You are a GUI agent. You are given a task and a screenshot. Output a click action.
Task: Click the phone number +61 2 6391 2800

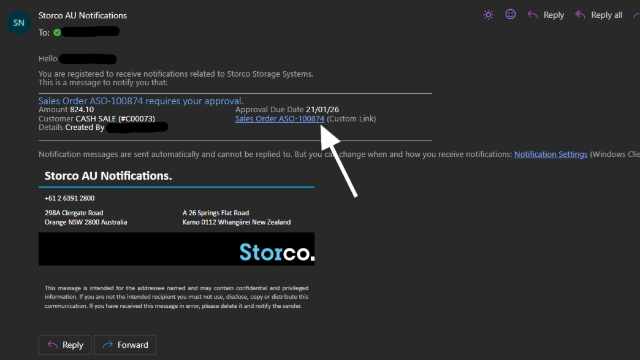tap(69, 198)
